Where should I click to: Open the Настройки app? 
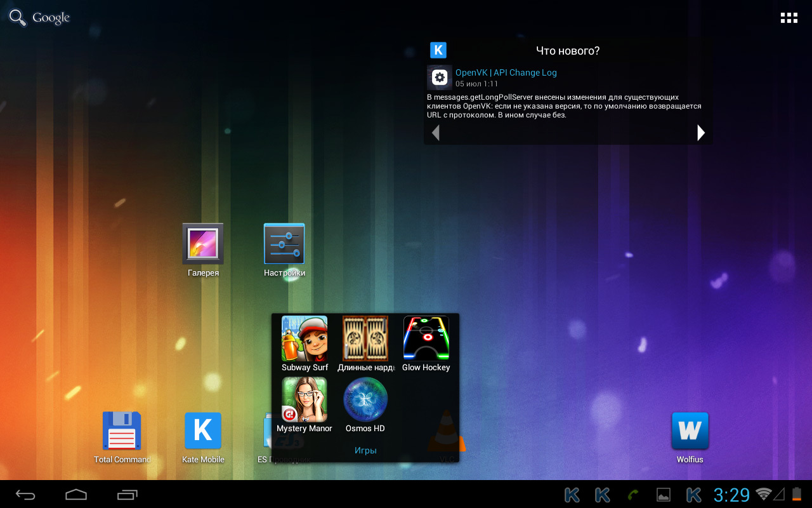[x=284, y=250]
